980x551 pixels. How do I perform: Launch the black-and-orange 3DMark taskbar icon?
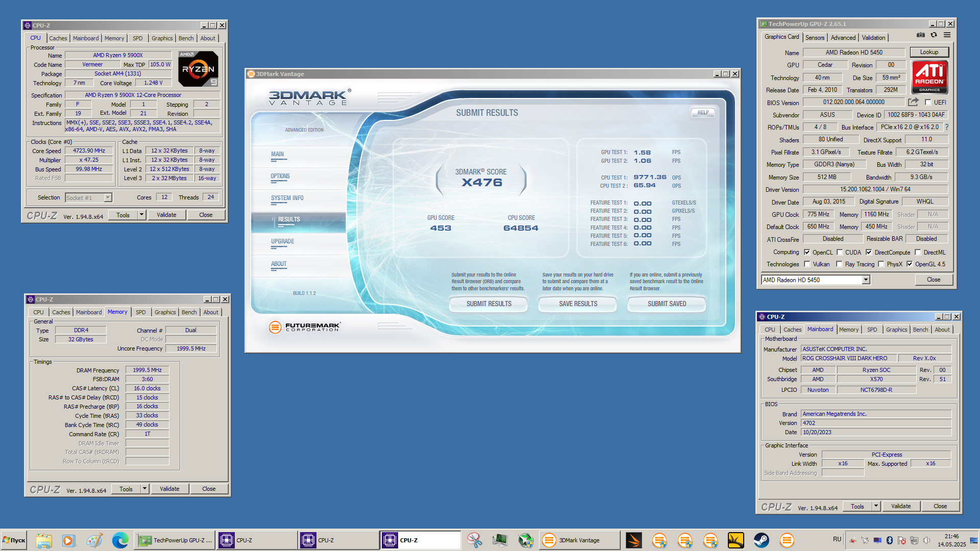click(634, 540)
